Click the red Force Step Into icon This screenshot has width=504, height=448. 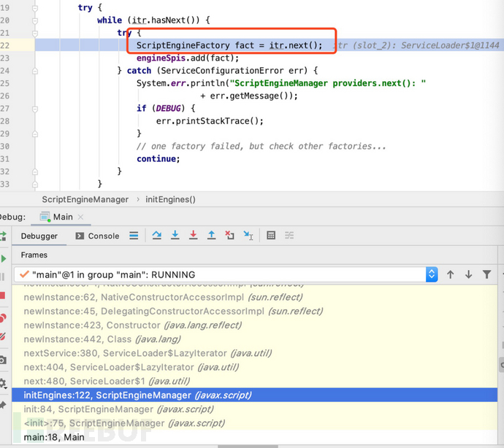coord(193,236)
